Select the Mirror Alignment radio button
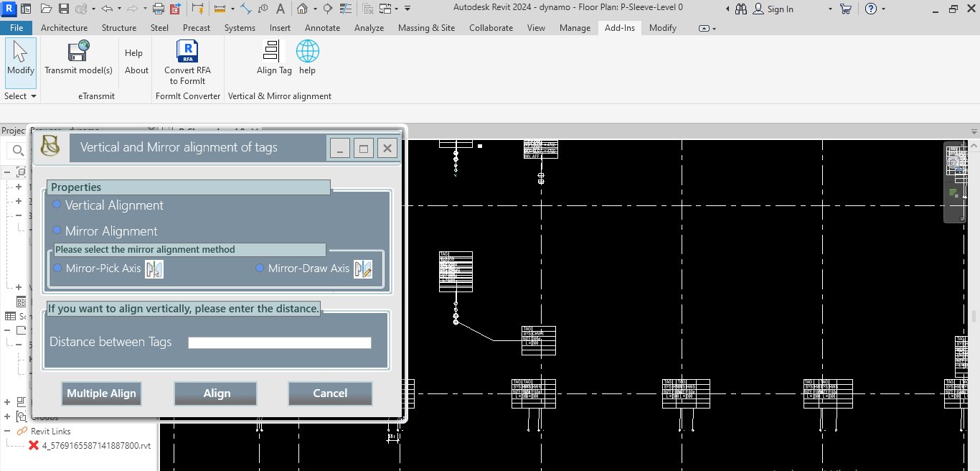 [x=57, y=230]
